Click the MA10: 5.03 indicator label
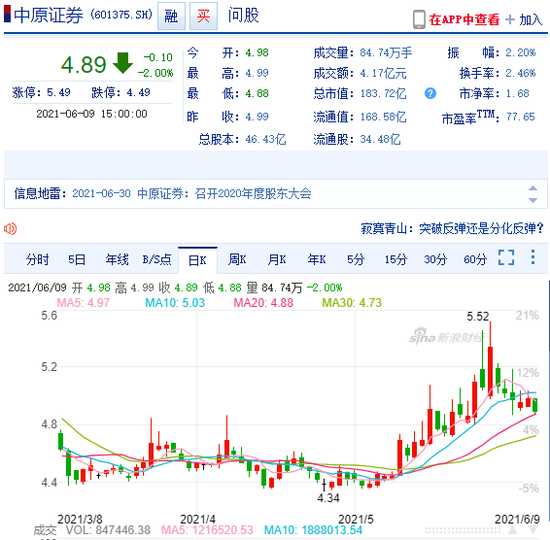The image size is (550, 540). [175, 302]
